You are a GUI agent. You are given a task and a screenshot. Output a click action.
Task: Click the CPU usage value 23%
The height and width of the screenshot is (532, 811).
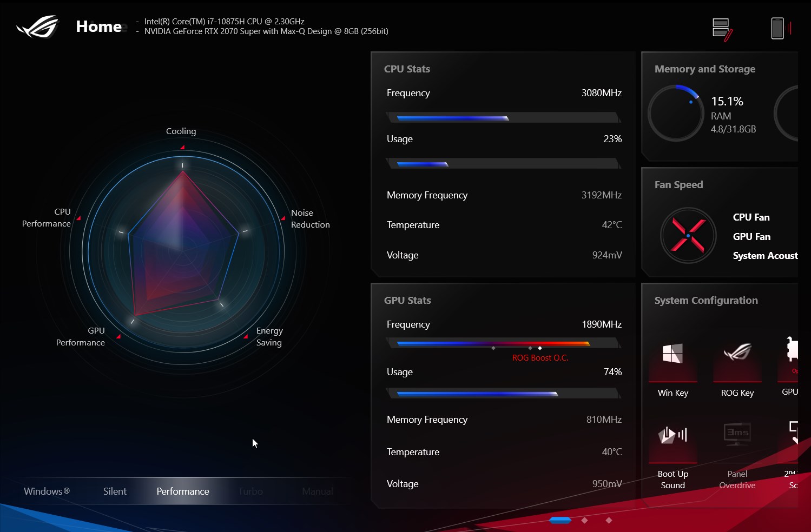point(613,139)
